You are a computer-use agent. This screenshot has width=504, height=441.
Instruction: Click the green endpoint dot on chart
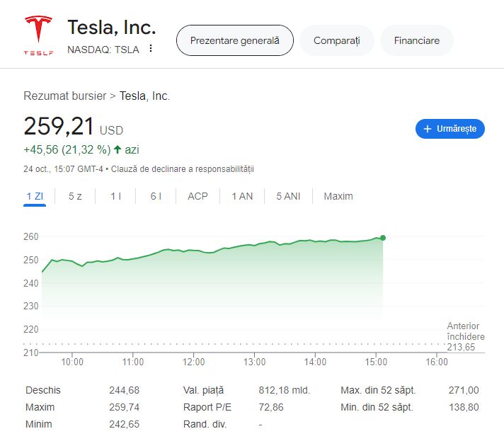(383, 238)
